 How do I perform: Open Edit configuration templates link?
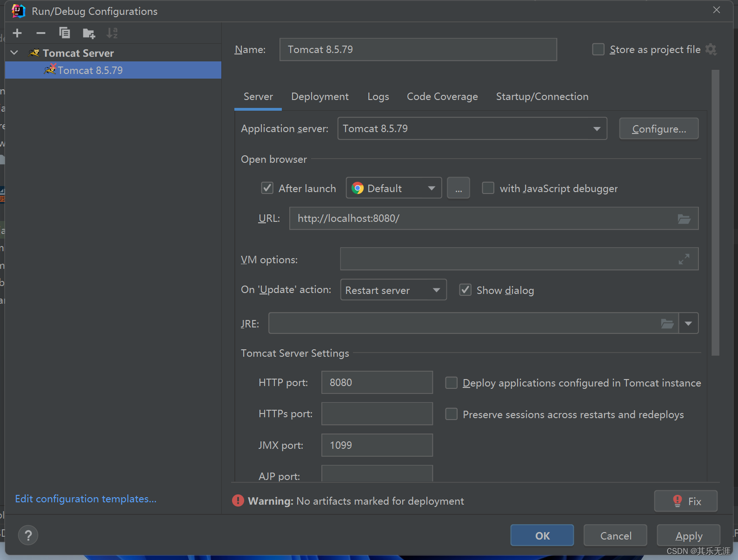[86, 499]
